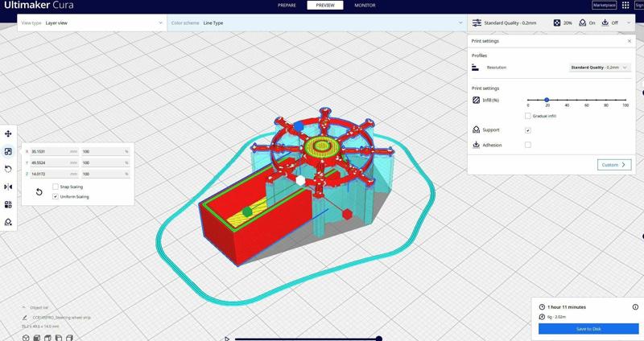Click print profile sliders icon in header
Image resolution: width=644 pixels, height=341 pixels.
pos(477,23)
